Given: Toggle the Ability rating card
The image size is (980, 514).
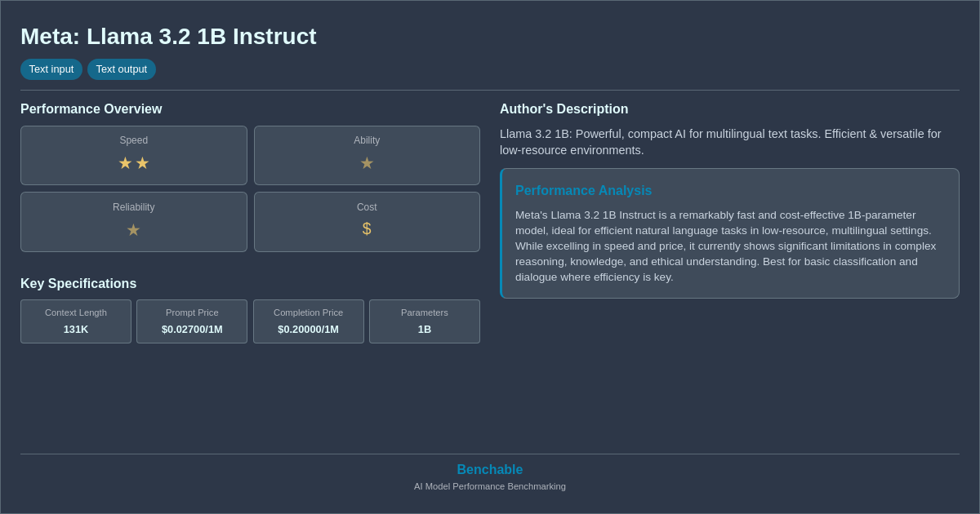Looking at the screenshot, I should (367, 155).
